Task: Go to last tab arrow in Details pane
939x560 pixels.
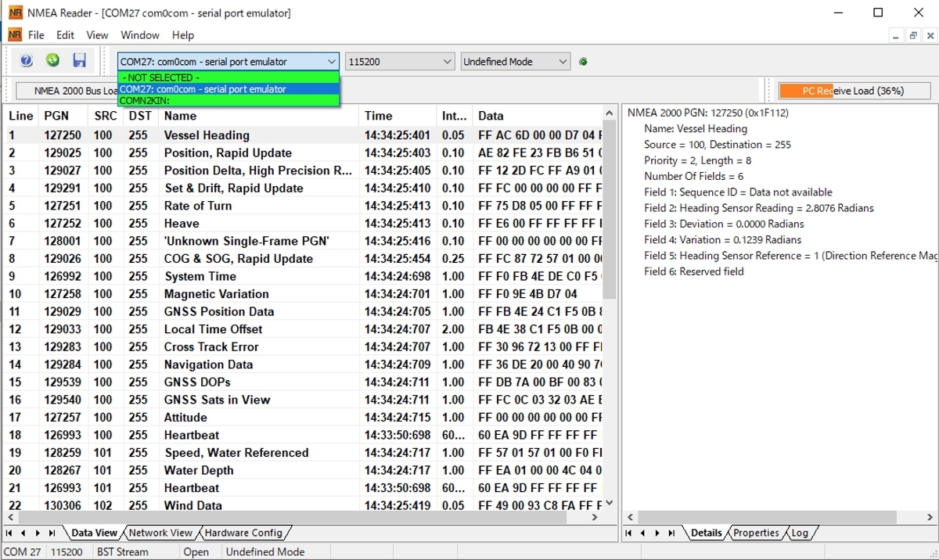Action: point(671,533)
